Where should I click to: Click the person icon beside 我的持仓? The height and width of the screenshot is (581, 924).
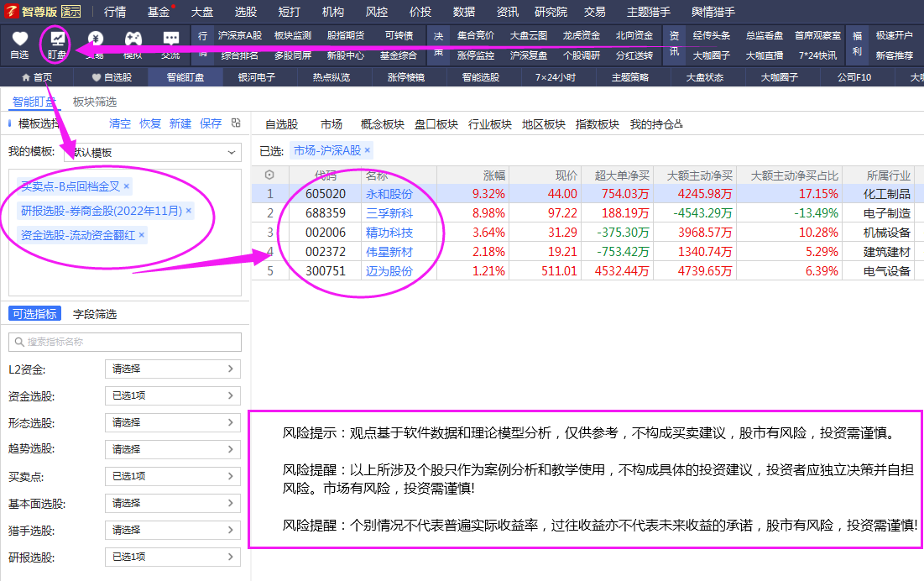(678, 123)
